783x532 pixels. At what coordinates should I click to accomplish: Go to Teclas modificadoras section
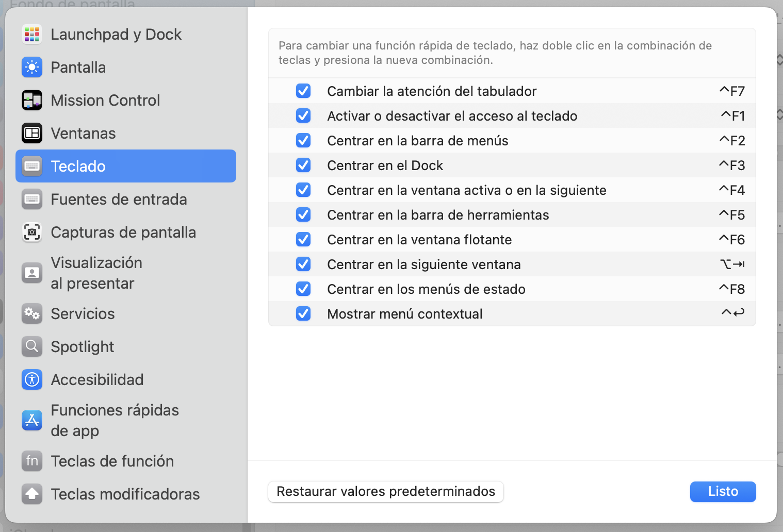[x=125, y=494]
